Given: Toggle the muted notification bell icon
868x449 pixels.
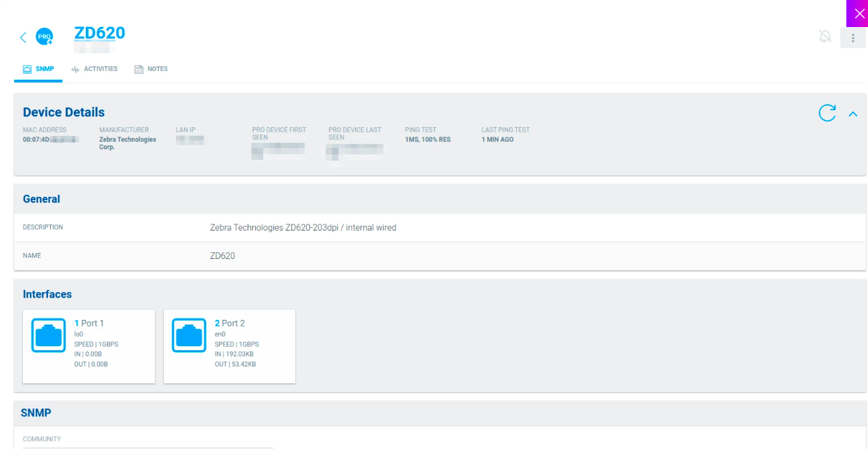Looking at the screenshot, I should [825, 37].
